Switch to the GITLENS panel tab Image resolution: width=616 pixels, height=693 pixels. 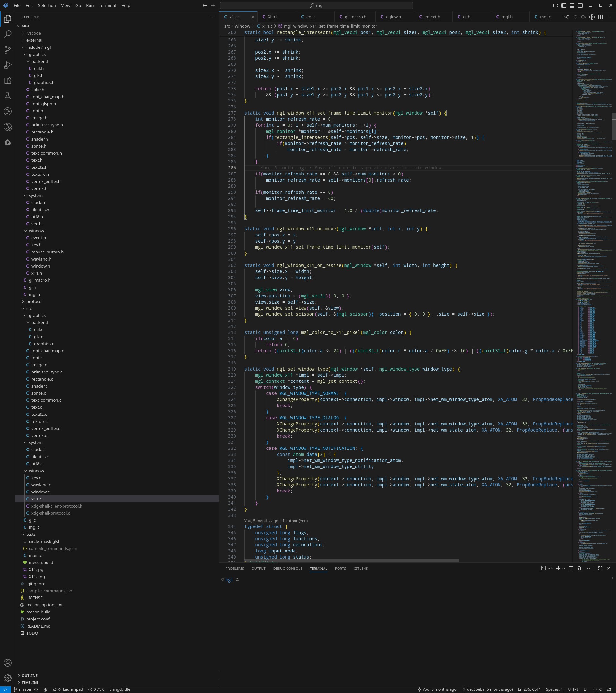tap(360, 568)
